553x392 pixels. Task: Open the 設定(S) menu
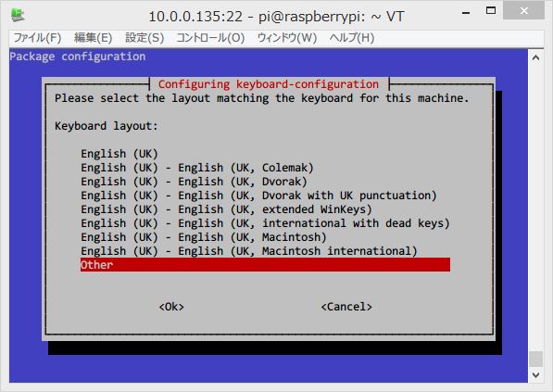pyautogui.click(x=145, y=37)
